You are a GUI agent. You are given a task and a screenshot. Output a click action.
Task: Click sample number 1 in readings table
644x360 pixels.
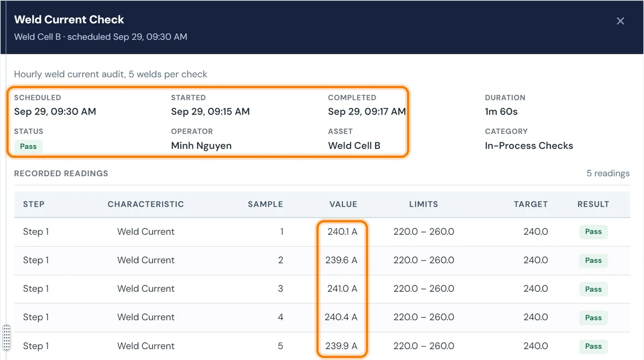[x=281, y=232]
